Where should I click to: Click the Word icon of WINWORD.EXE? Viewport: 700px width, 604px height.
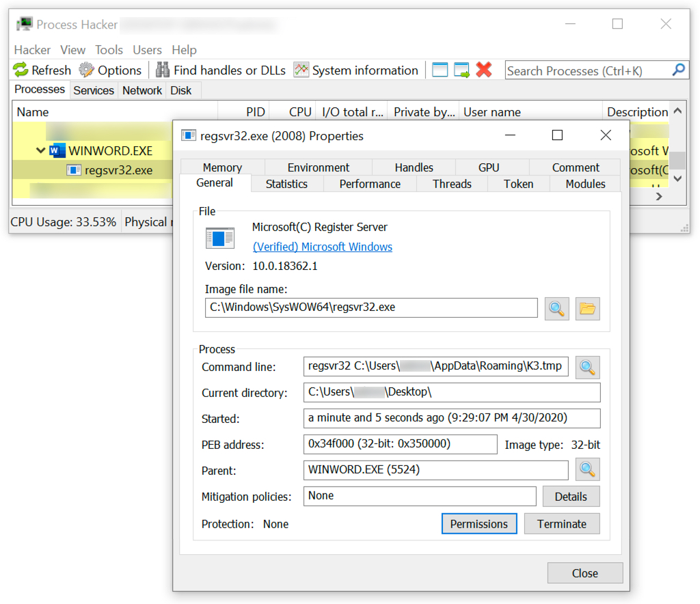[57, 151]
